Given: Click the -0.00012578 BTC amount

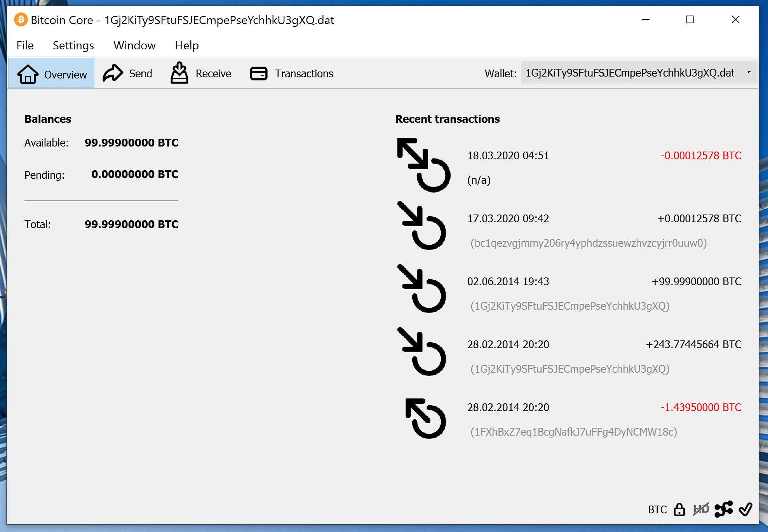Looking at the screenshot, I should [701, 156].
